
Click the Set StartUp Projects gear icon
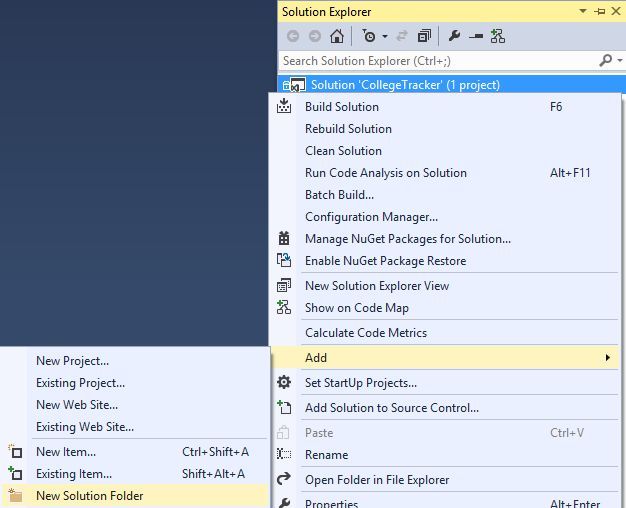284,383
